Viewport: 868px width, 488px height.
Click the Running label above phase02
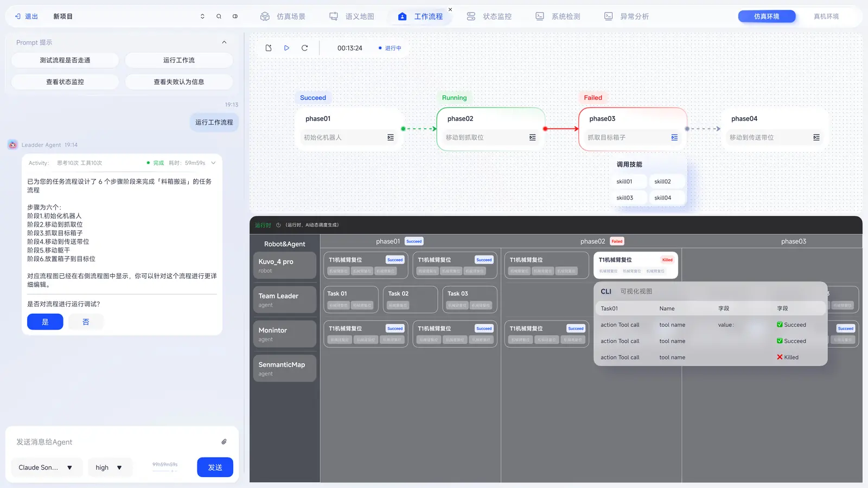click(x=454, y=98)
